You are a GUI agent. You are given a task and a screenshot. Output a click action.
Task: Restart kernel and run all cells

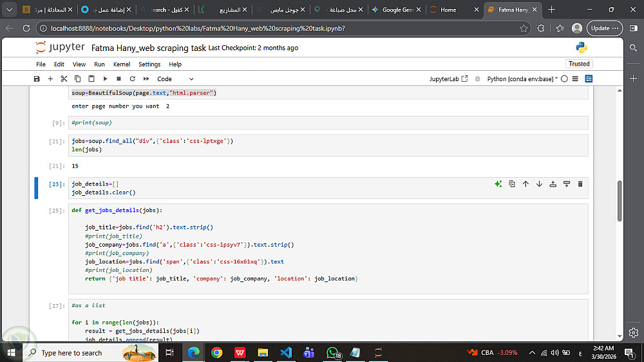pyautogui.click(x=146, y=79)
